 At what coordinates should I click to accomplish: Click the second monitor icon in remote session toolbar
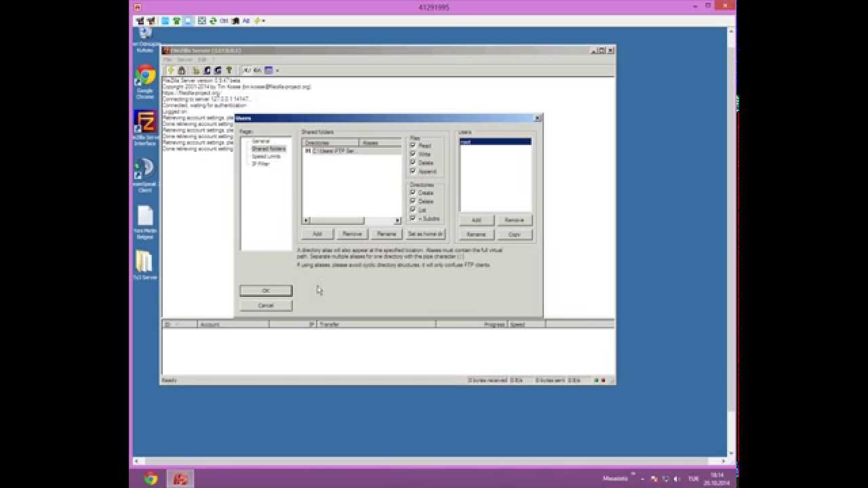(x=151, y=21)
